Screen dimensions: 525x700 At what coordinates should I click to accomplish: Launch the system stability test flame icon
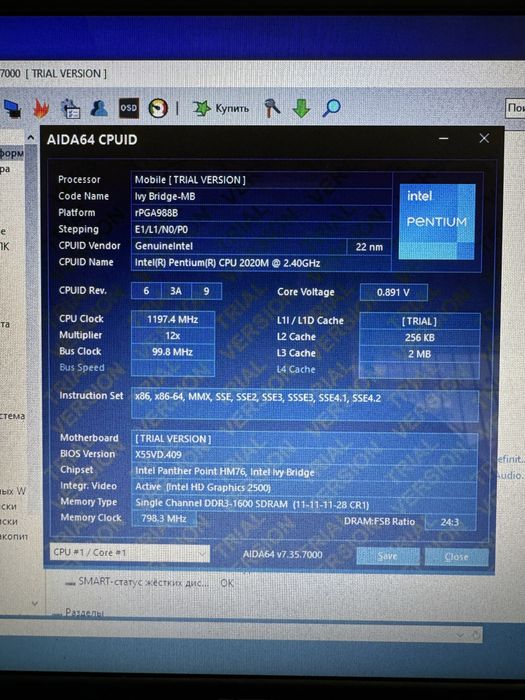point(41,108)
